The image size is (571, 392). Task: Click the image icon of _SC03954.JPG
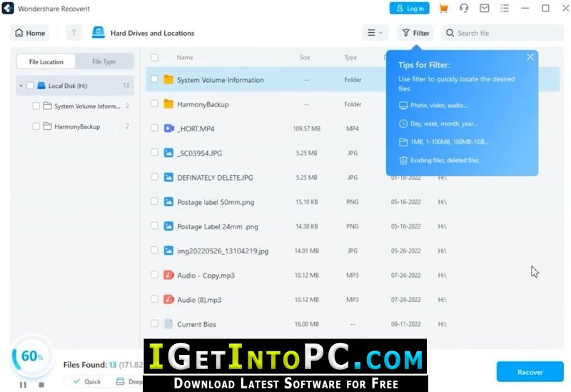(x=168, y=153)
